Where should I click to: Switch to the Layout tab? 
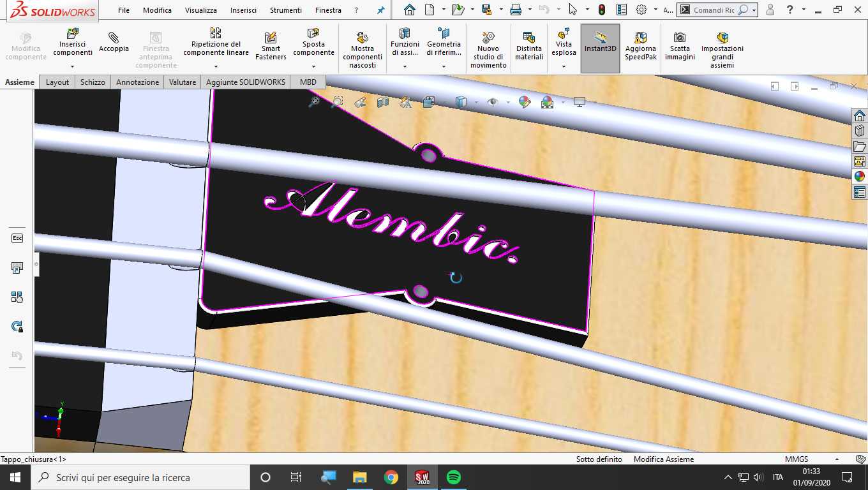click(57, 82)
